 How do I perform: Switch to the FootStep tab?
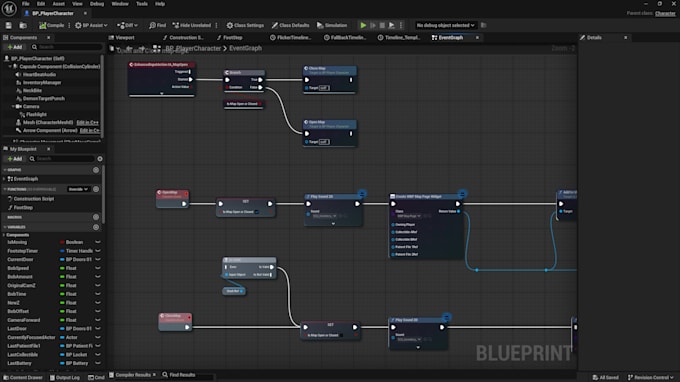(230, 38)
